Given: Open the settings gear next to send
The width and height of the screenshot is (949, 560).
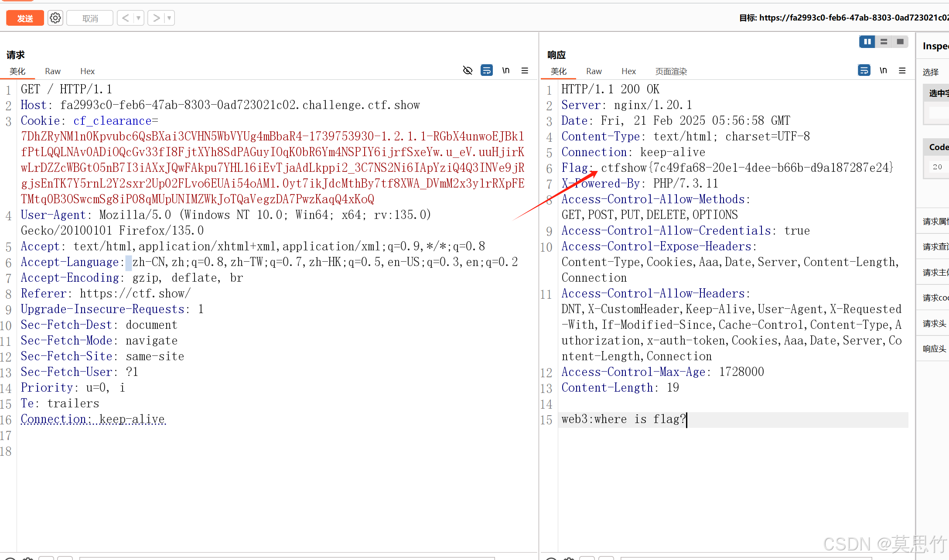Looking at the screenshot, I should pyautogui.click(x=55, y=18).
